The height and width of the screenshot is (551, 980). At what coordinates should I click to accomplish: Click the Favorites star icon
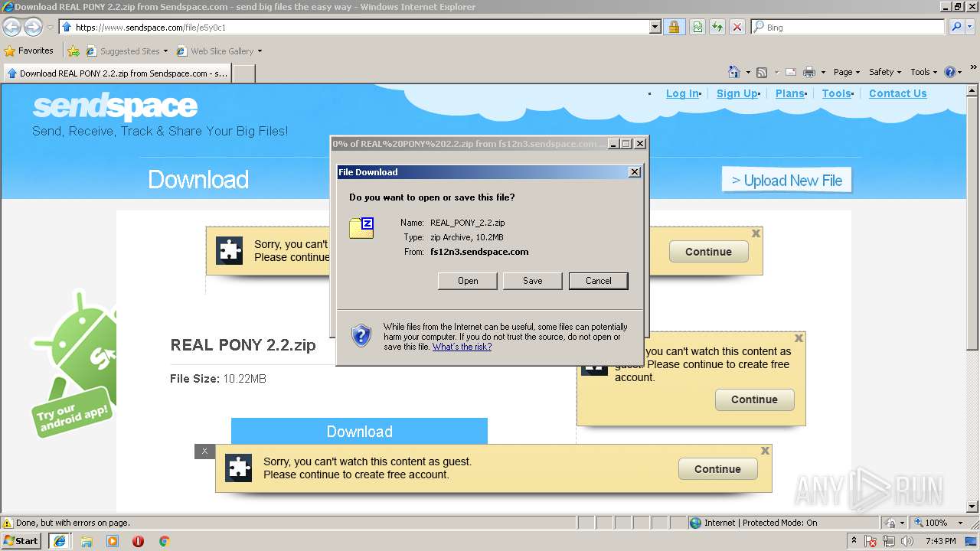click(9, 51)
